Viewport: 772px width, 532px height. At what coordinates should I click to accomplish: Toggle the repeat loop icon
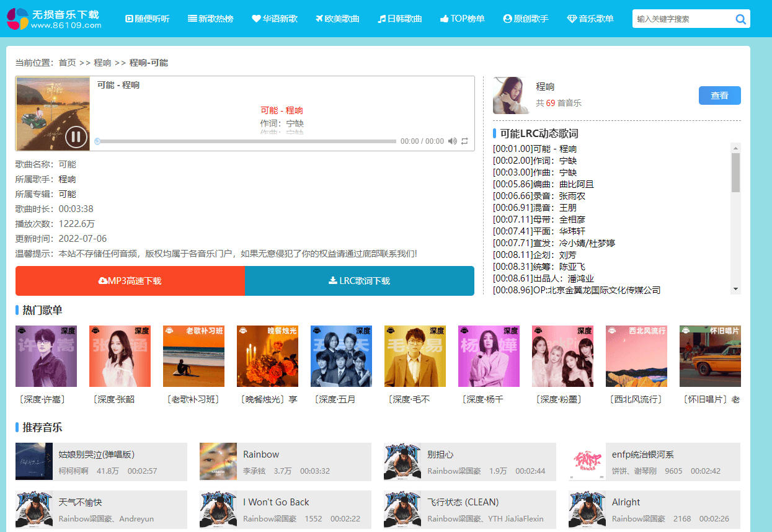[x=464, y=141]
